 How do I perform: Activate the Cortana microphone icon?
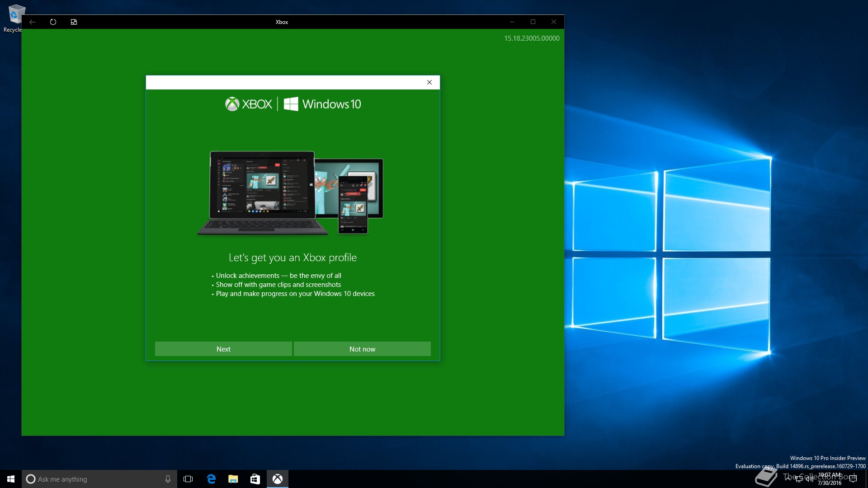click(x=168, y=479)
